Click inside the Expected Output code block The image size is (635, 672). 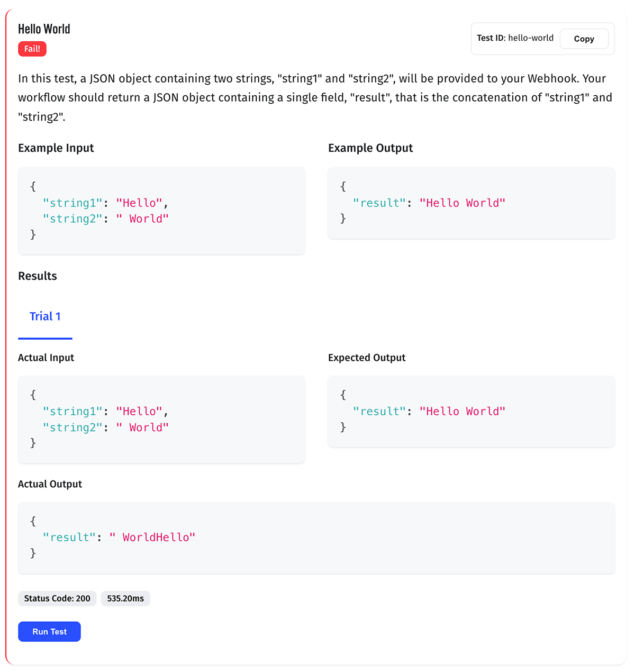click(471, 412)
